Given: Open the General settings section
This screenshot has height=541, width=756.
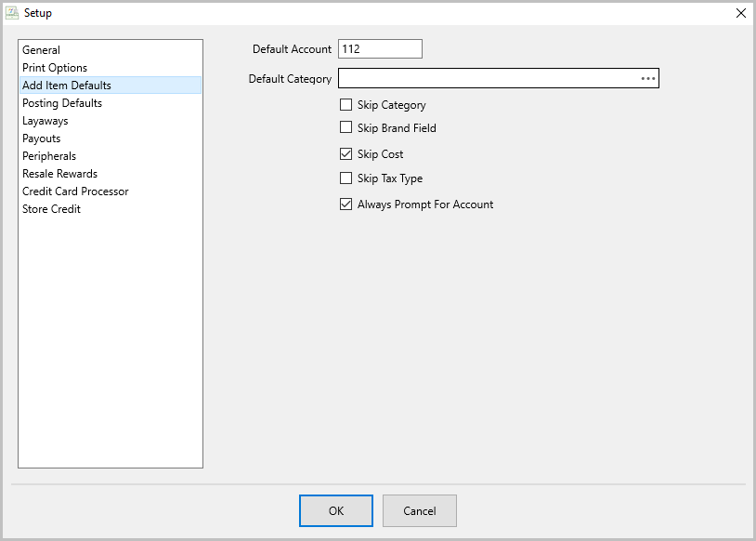Looking at the screenshot, I should click(111, 49).
